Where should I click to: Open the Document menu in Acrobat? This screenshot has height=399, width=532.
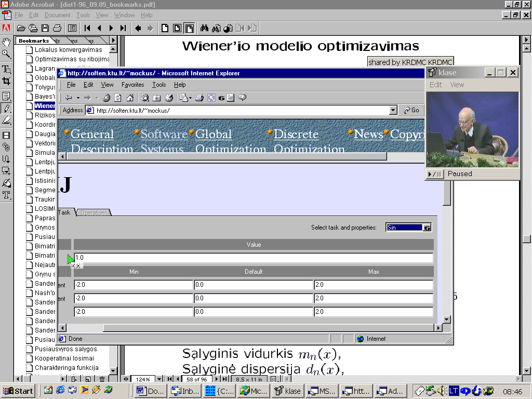click(57, 15)
